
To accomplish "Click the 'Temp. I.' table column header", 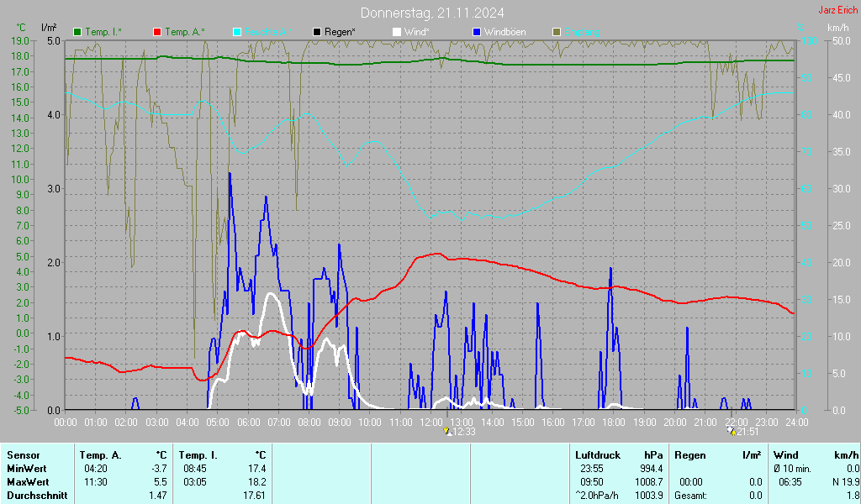I will (x=198, y=455).
